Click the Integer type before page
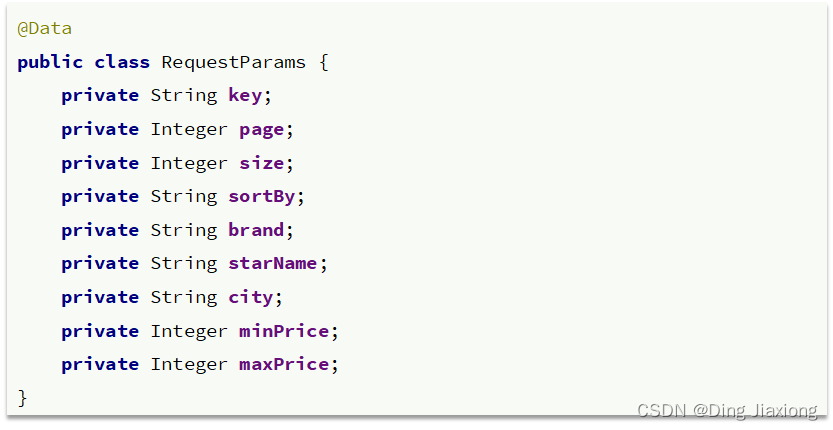Viewport: 833px width, 430px height. 189,130
